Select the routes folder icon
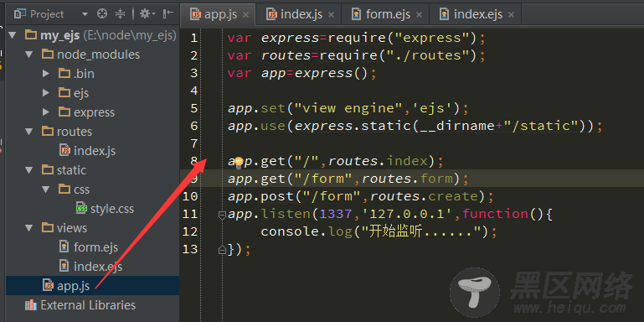 [x=48, y=131]
